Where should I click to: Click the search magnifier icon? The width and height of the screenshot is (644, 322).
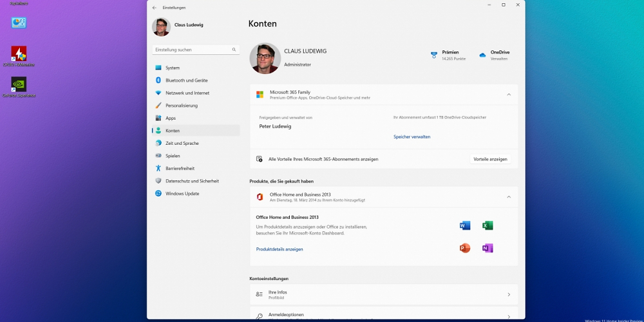click(234, 50)
